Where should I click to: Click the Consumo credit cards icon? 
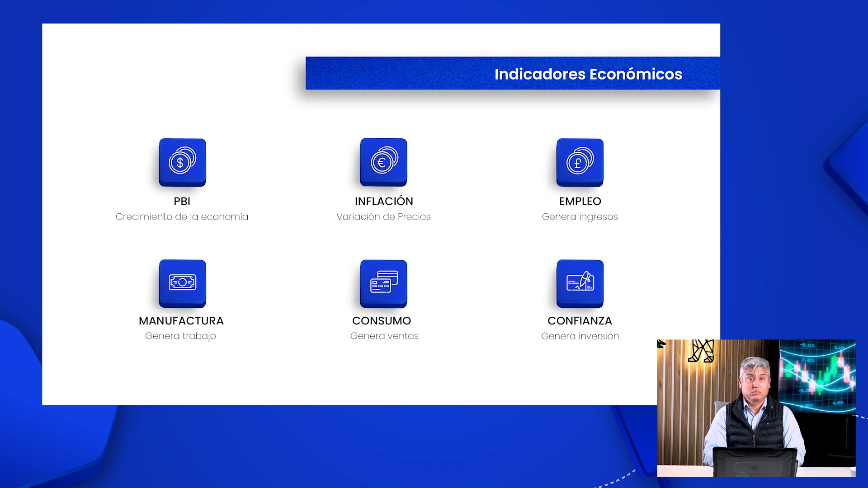click(x=383, y=283)
